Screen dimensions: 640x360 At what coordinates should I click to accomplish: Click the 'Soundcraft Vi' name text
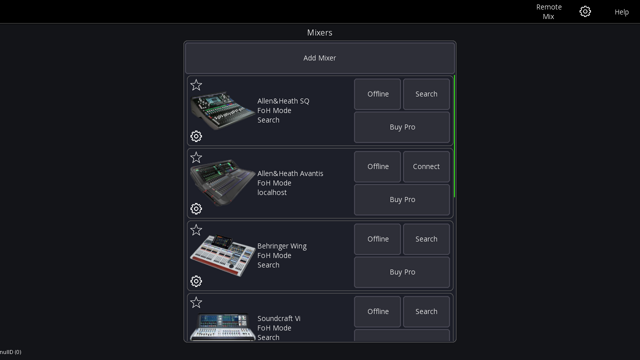click(x=279, y=318)
